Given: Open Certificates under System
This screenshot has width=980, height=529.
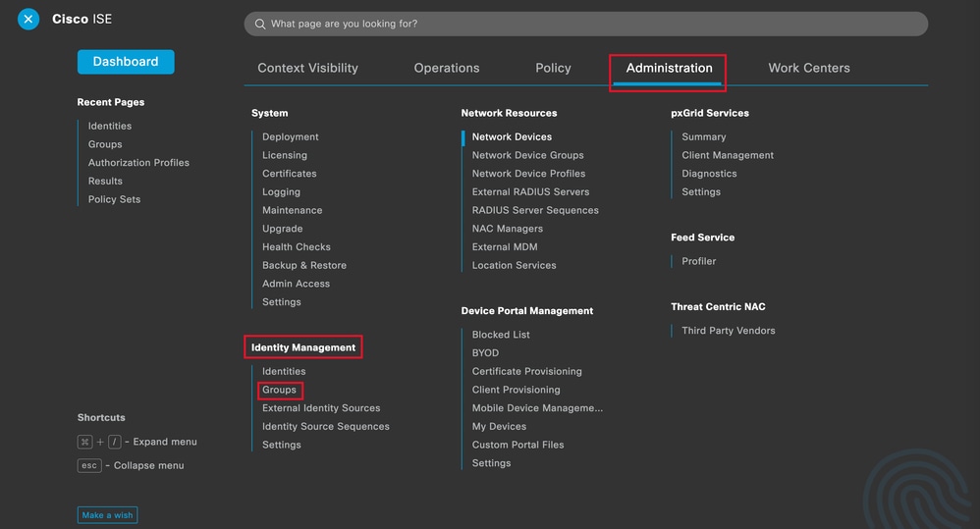Looking at the screenshot, I should coord(290,174).
